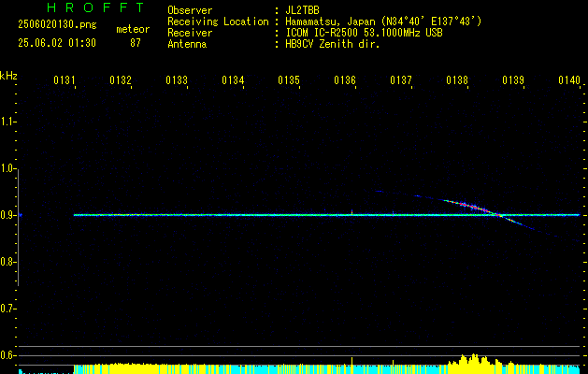Click the 0137 time marker
The height and width of the screenshot is (374, 588).
pyautogui.click(x=400, y=80)
